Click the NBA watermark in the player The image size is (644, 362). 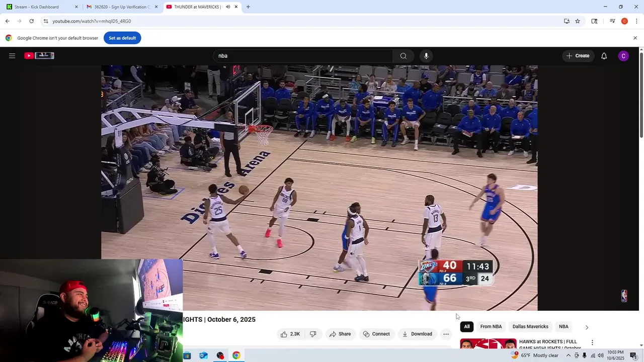(624, 296)
